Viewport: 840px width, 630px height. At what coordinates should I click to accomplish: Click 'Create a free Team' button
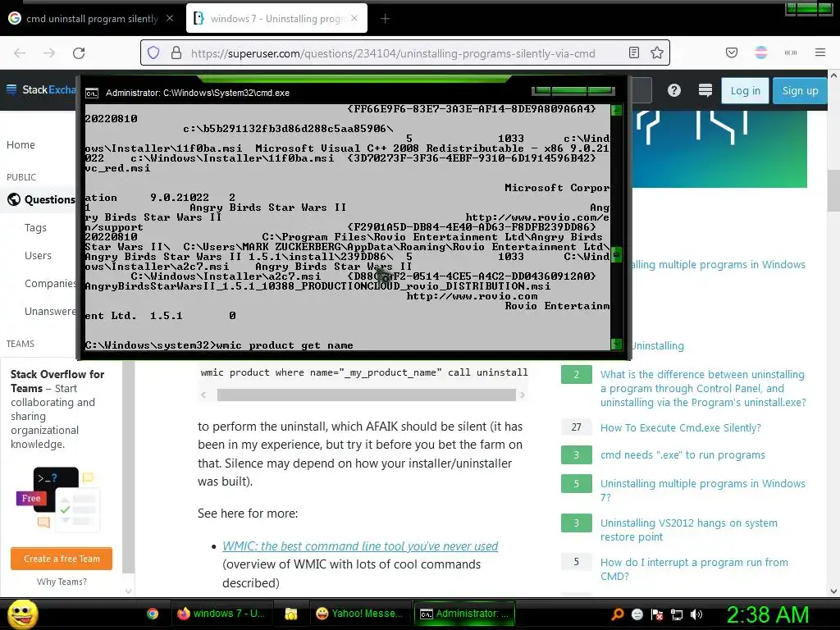click(62, 559)
